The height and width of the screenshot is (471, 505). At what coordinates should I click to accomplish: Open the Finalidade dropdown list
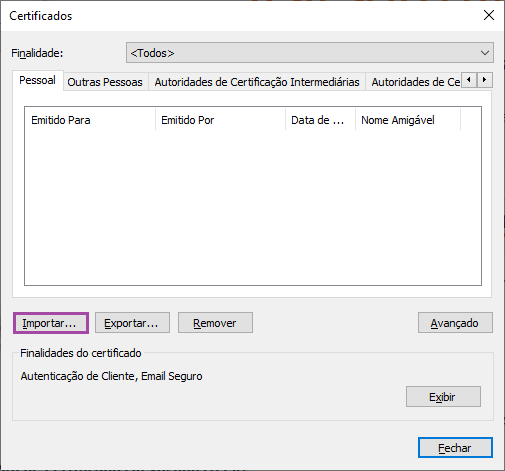310,53
